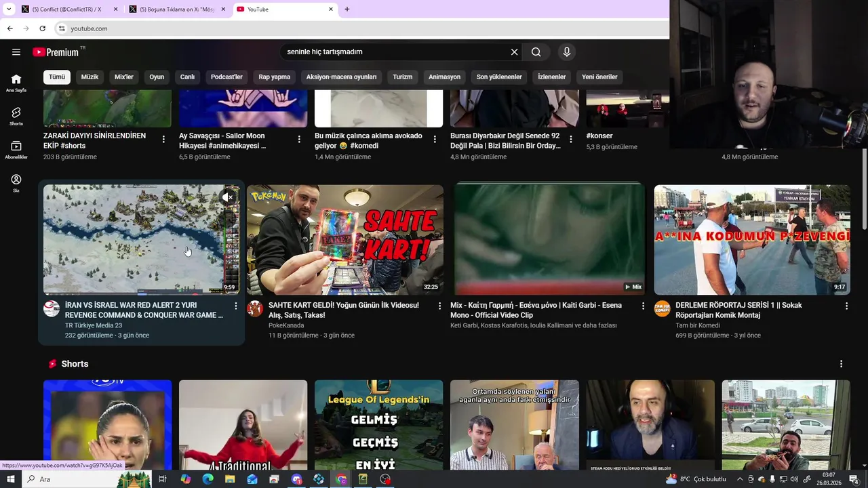The height and width of the screenshot is (488, 868).
Task: Click League Of Legends'in short thumbnail
Action: 378,425
